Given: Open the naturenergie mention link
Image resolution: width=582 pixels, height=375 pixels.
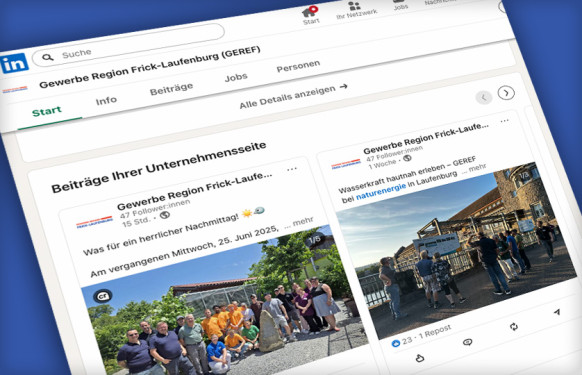Looking at the screenshot, I should (x=381, y=192).
